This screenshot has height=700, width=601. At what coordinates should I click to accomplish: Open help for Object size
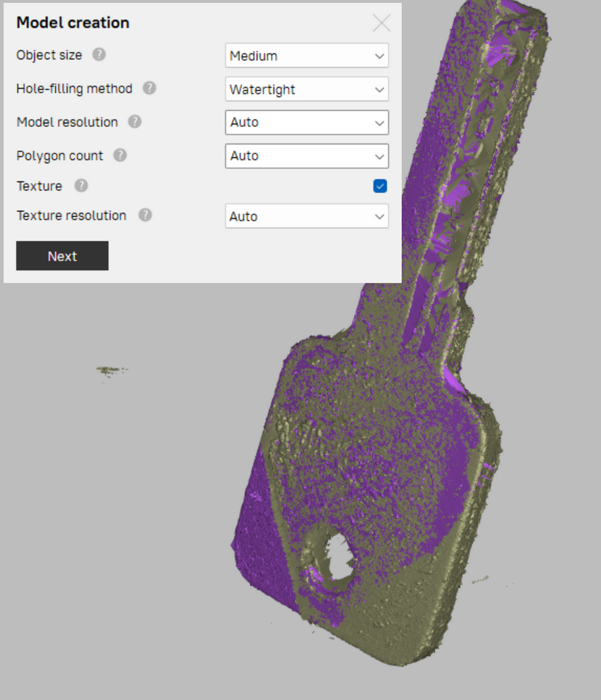coord(99,55)
